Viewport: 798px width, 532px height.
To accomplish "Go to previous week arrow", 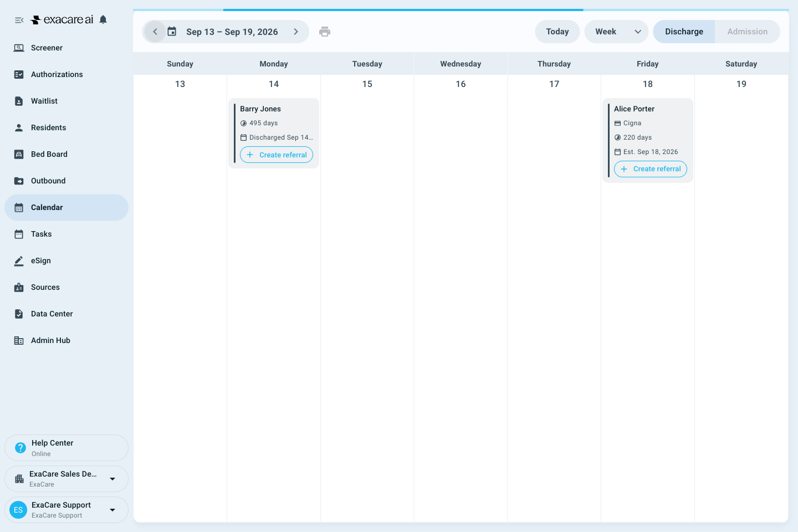I will pos(155,32).
